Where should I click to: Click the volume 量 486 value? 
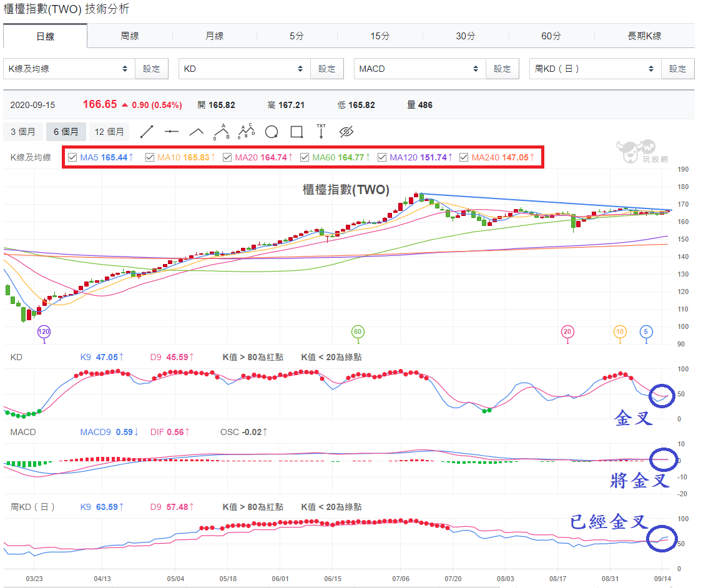pos(420,105)
